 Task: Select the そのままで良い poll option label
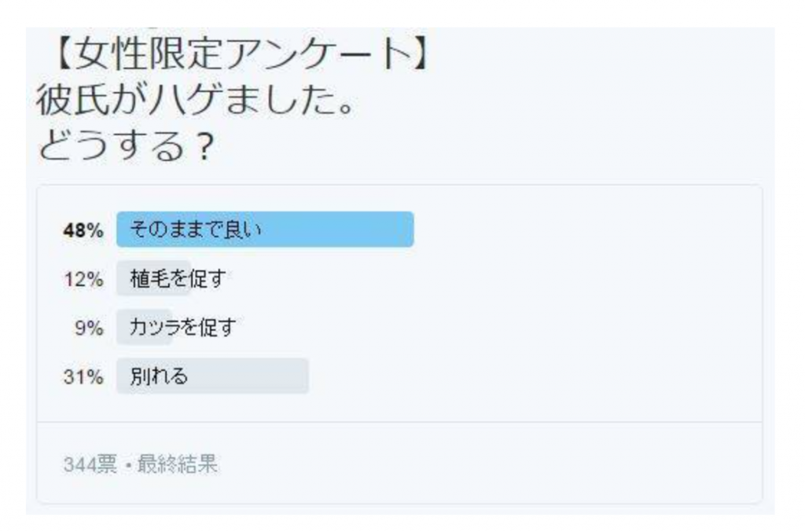196,229
